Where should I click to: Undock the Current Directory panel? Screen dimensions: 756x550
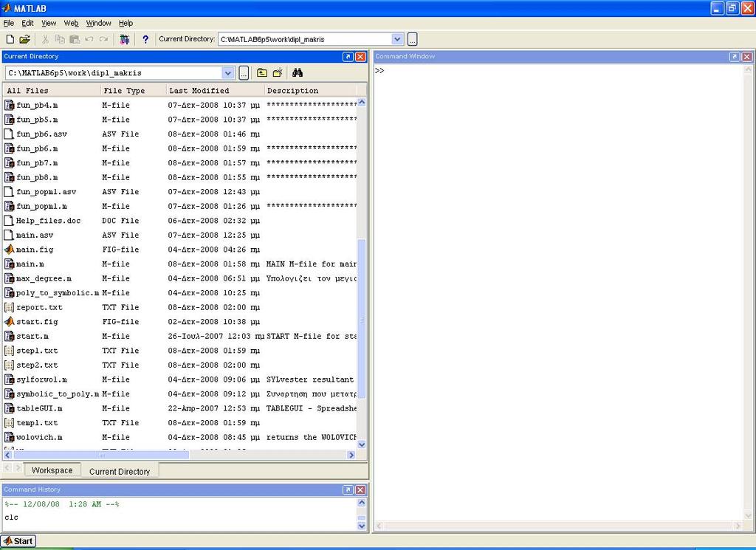tap(348, 56)
